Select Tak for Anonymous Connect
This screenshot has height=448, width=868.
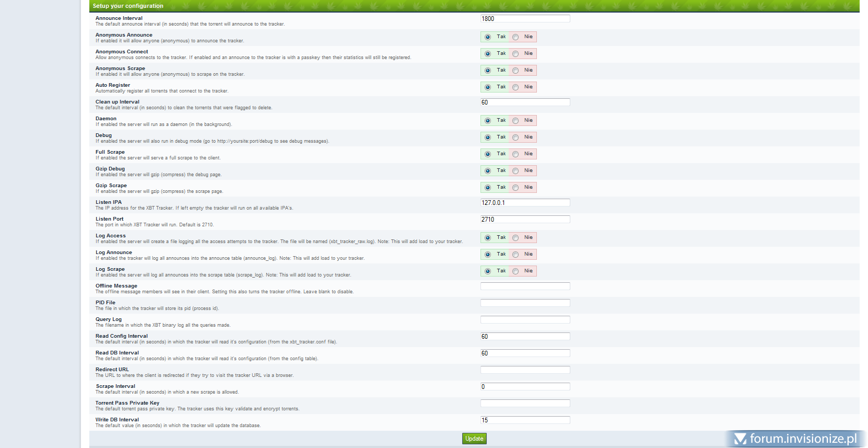pos(488,54)
